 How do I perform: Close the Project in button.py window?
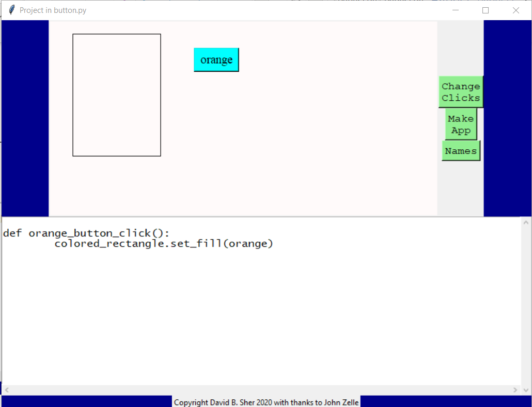515,10
